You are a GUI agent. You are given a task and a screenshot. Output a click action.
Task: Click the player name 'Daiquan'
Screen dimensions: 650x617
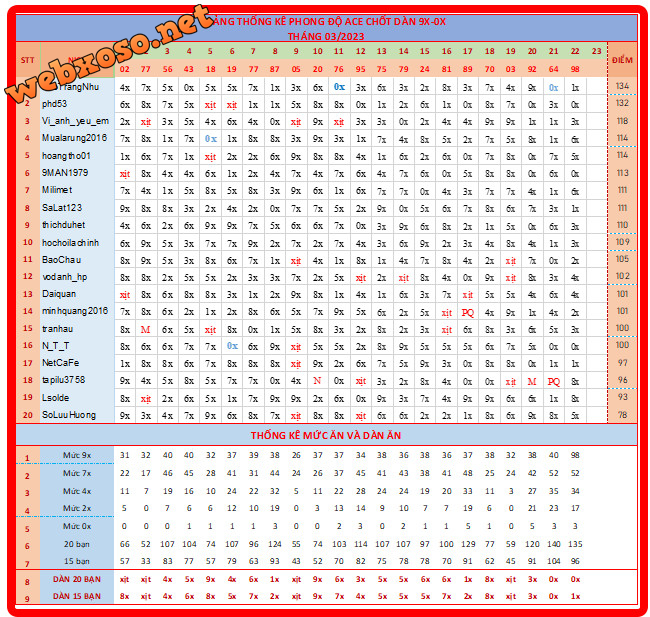point(59,294)
